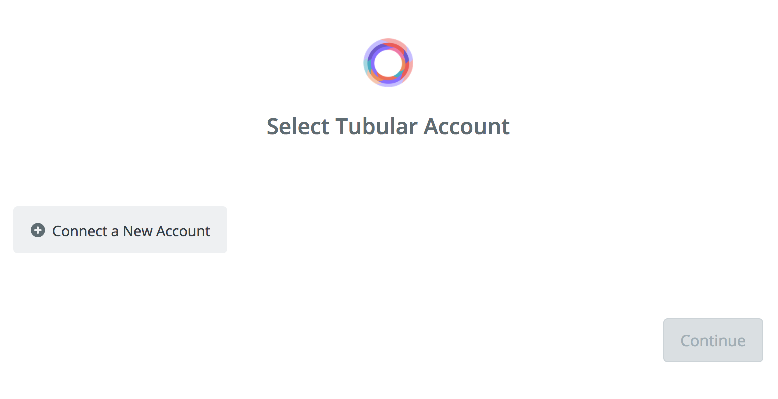778x399 pixels.
Task: Select the colorful circular Tubular app icon
Action: click(388, 63)
